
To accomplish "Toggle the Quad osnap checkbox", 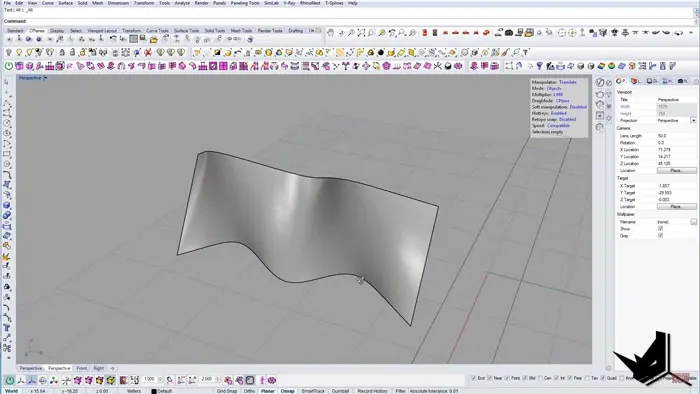I will point(603,378).
